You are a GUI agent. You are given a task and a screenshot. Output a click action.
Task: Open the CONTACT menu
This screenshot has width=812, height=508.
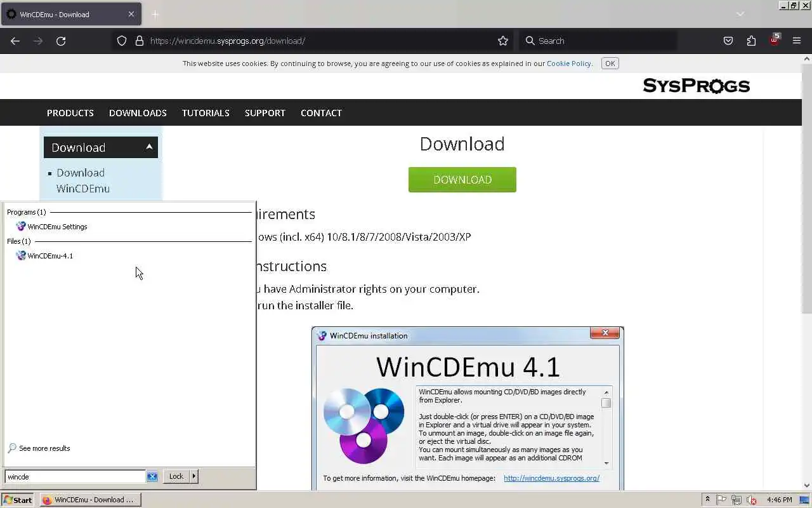[321, 113]
